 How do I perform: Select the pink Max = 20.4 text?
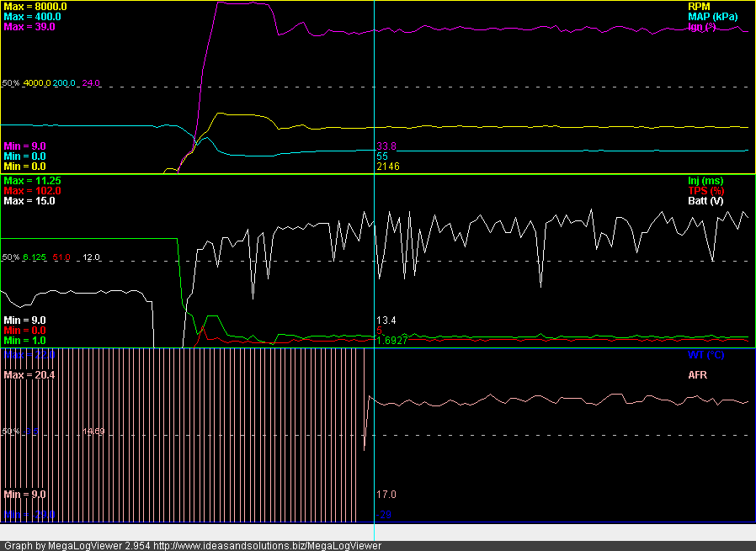point(29,374)
